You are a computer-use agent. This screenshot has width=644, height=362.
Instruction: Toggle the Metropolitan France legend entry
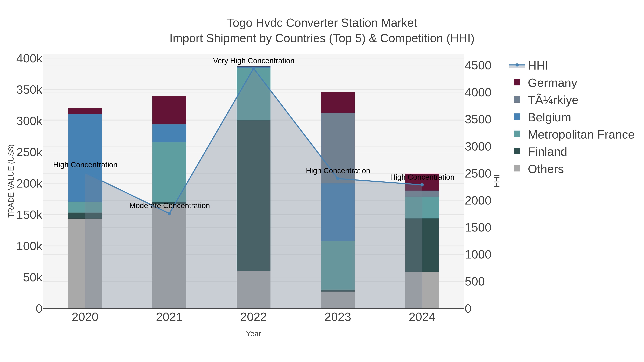click(574, 134)
